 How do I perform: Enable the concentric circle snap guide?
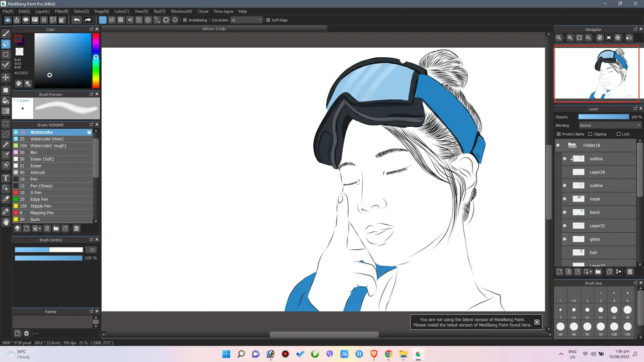coord(148,20)
